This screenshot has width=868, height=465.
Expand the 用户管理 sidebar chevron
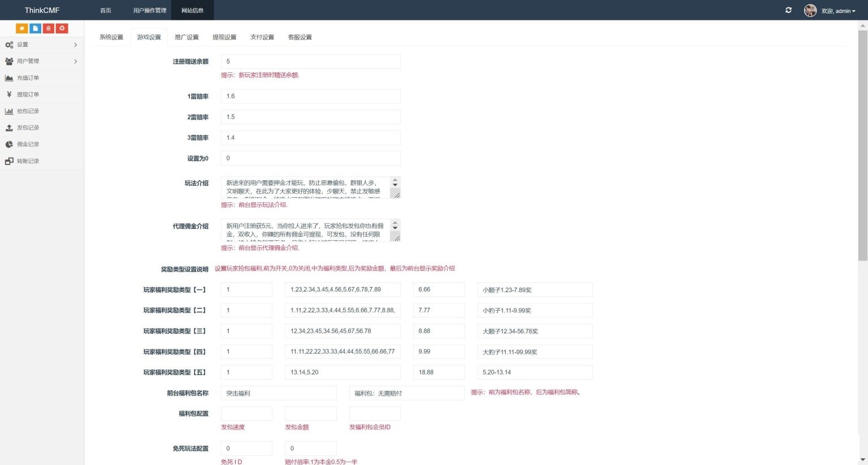pyautogui.click(x=76, y=61)
